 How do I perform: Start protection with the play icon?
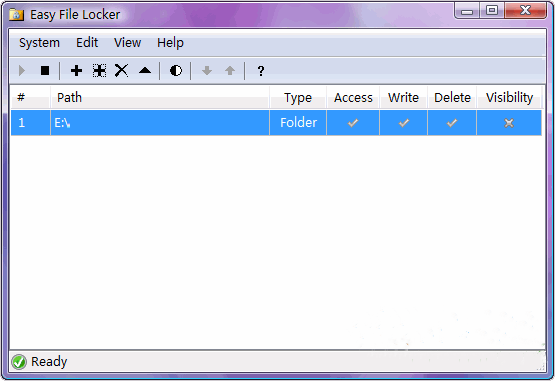22,70
